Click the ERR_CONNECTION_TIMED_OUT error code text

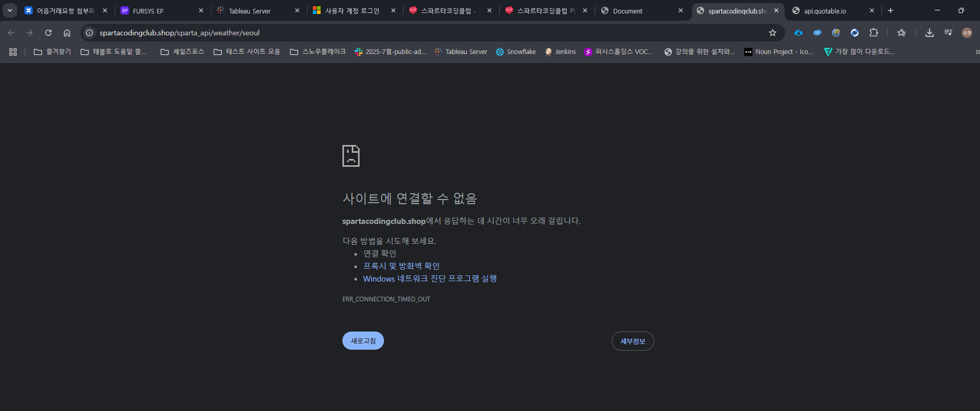pyautogui.click(x=386, y=299)
